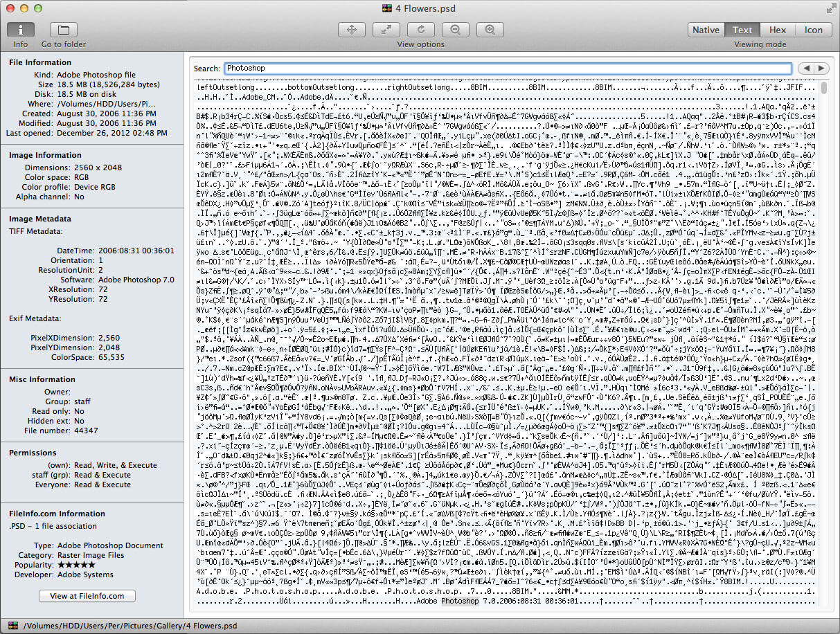Image resolution: width=840 pixels, height=634 pixels.
Task: Click the Size value 18.5 MB (18,526,284 bytes)
Action: (109, 84)
